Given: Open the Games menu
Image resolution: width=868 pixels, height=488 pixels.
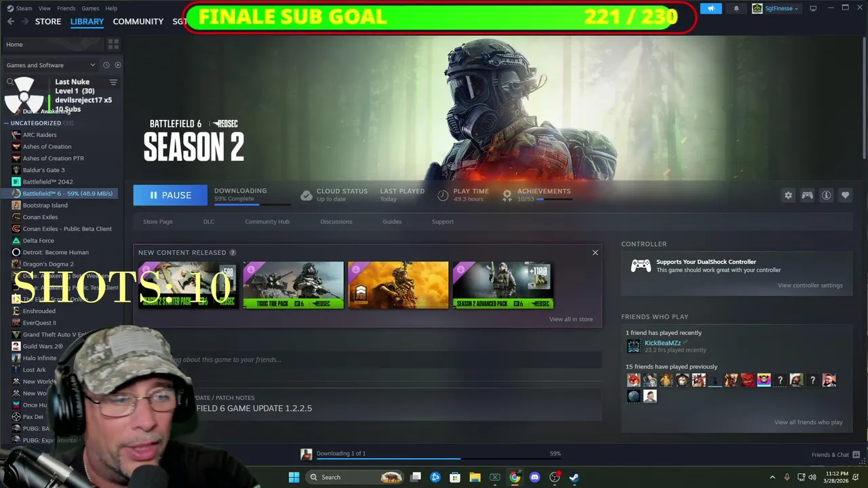Looking at the screenshot, I should click(x=90, y=8).
